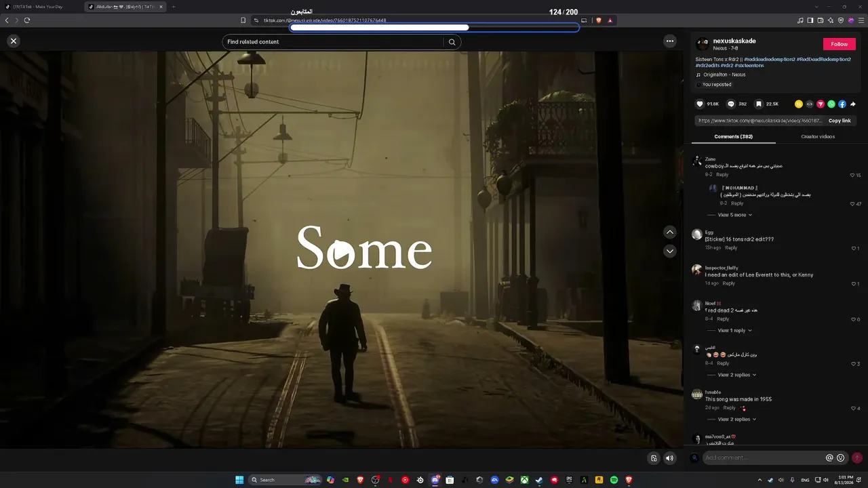The width and height of the screenshot is (868, 488).
Task: Select the Abdullah TikTok browser tab
Action: coord(126,7)
